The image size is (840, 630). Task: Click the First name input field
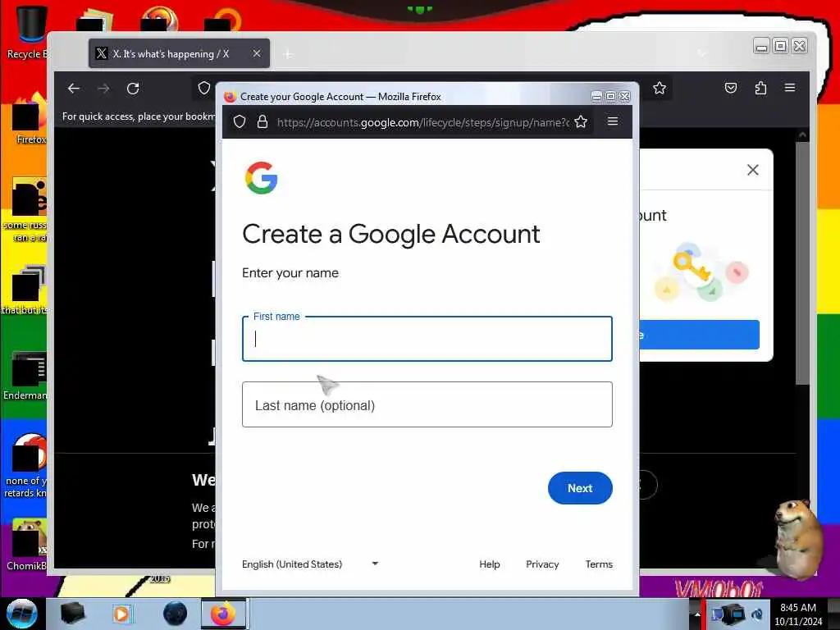tap(427, 339)
